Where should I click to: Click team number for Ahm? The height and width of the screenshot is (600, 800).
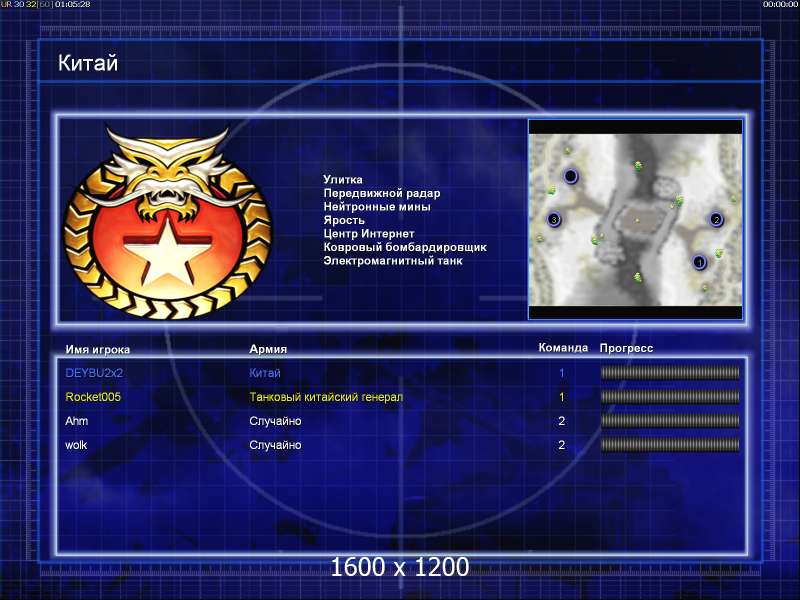(562, 421)
